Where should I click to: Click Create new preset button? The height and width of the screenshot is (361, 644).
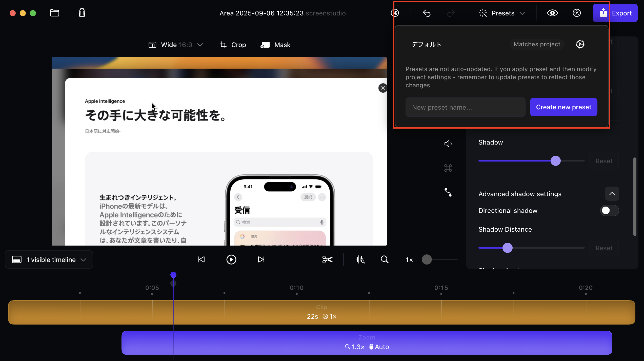pyautogui.click(x=563, y=107)
